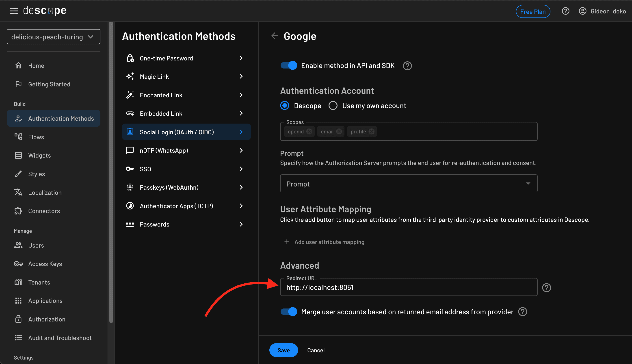Open Users in the sidebar

coord(54,245)
